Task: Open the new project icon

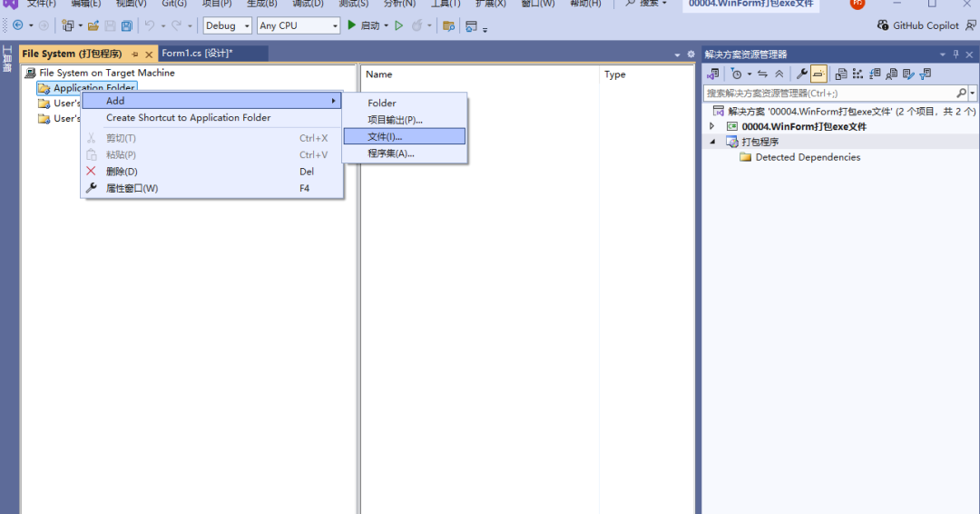Action: (x=67, y=25)
